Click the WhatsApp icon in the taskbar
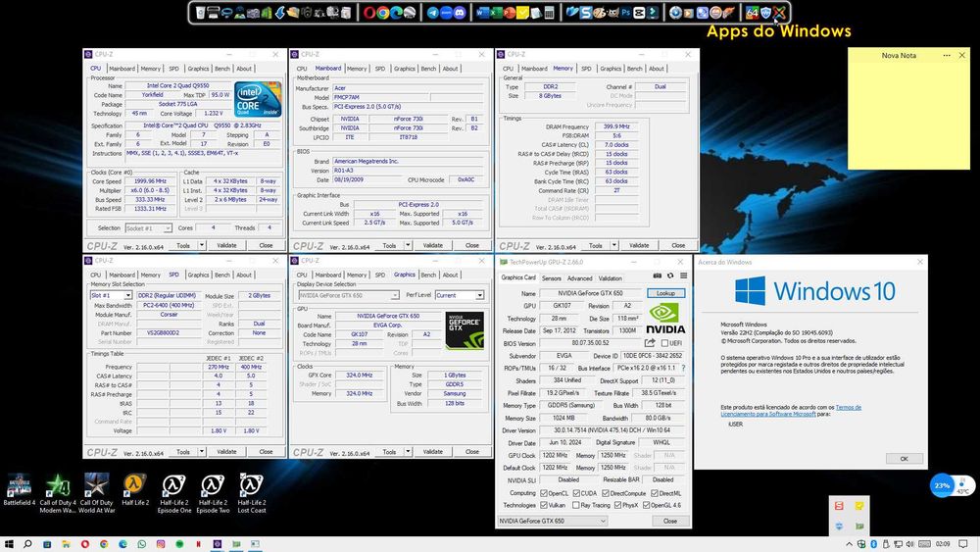 142,544
